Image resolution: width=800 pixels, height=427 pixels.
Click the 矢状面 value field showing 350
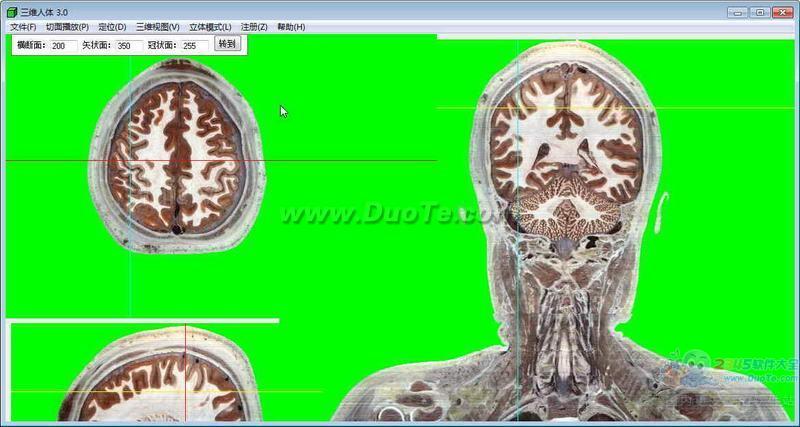tap(129, 45)
